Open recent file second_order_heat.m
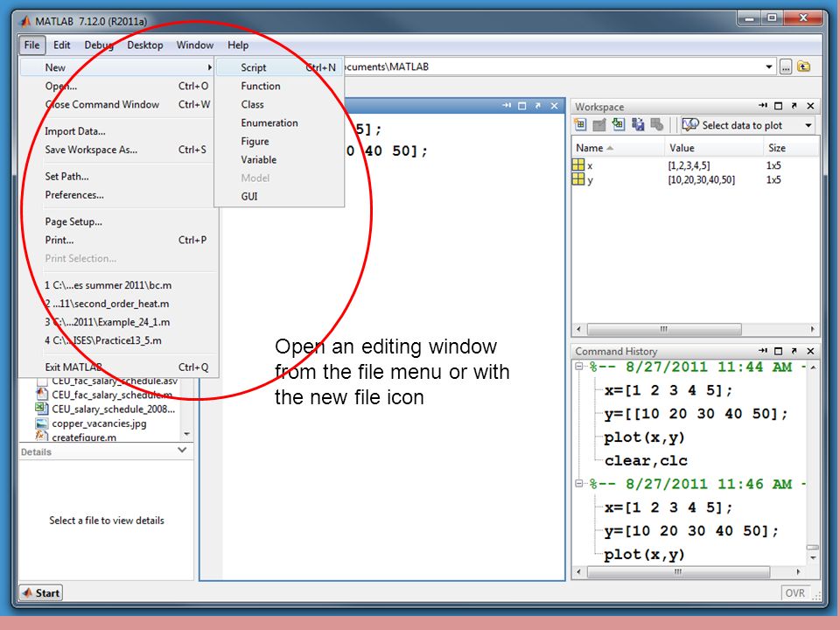 click(x=117, y=304)
